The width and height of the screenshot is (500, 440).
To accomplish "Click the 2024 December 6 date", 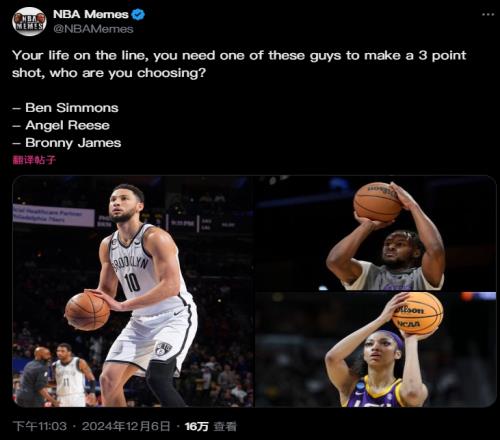I will pos(126,426).
